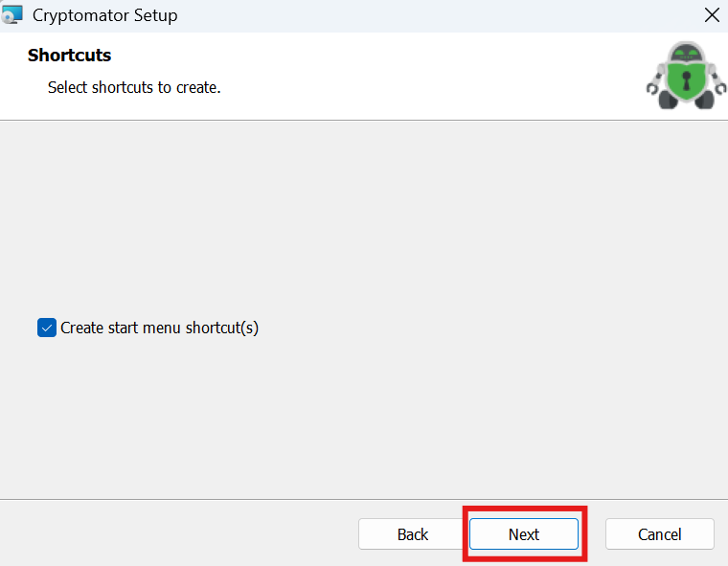Image resolution: width=728 pixels, height=566 pixels.
Task: Abort the installation with Cancel
Action: click(659, 534)
